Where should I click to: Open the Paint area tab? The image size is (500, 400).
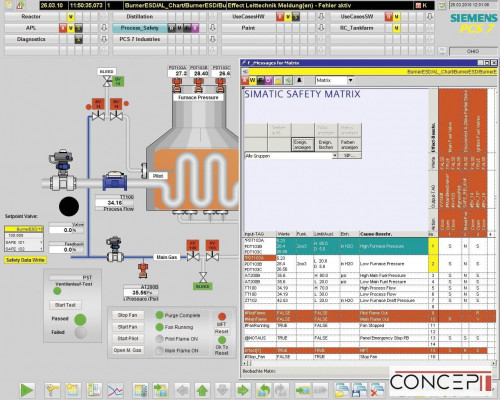pyautogui.click(x=248, y=28)
